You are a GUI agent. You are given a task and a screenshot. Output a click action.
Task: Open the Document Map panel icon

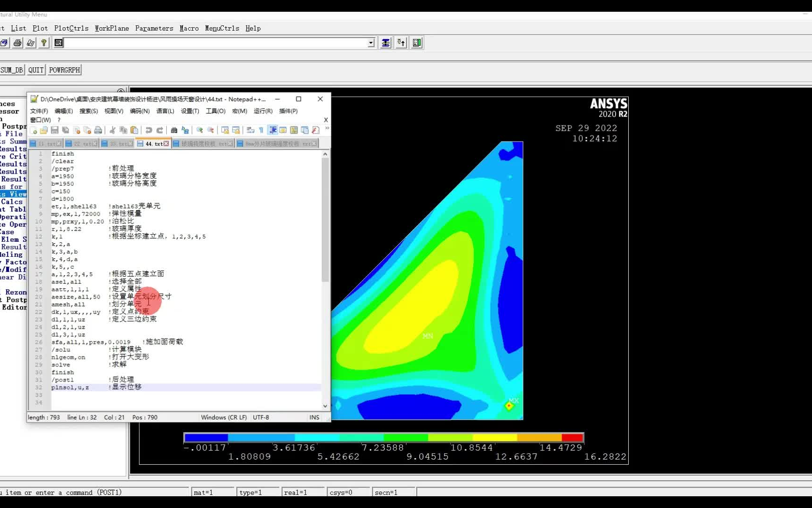pyautogui.click(x=294, y=130)
